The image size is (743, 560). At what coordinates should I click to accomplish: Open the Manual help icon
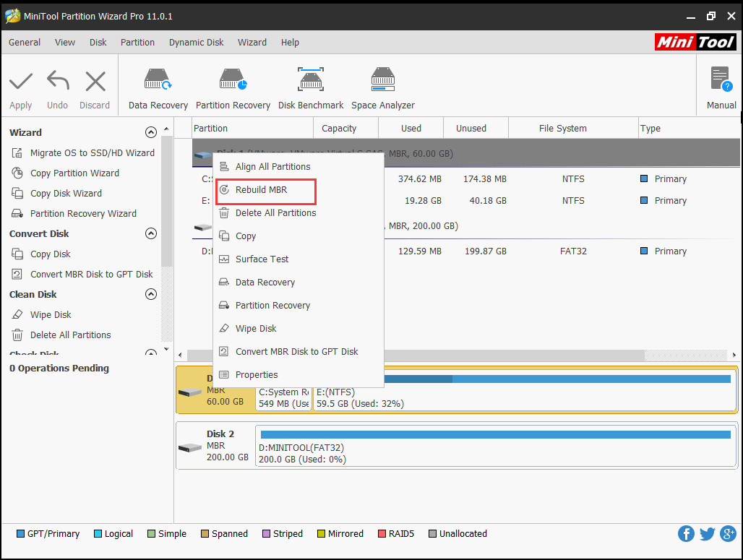pos(721,79)
